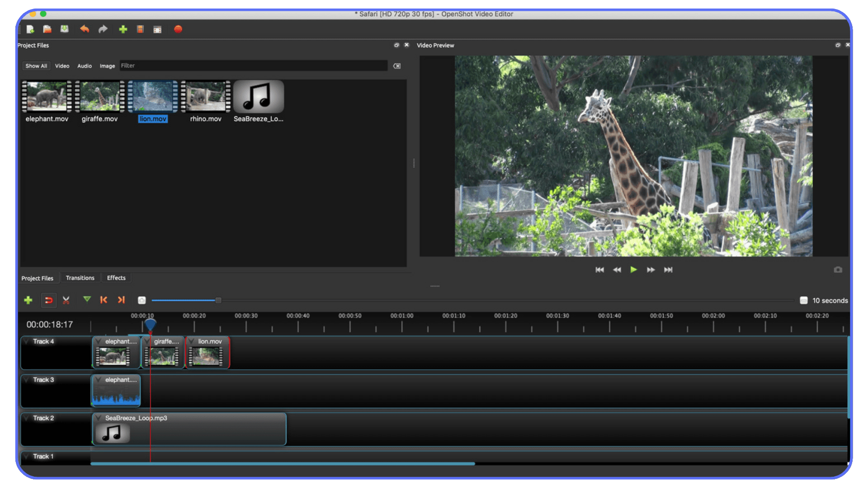Jump to previous marker
Image resolution: width=868 pixels, height=488 pixels.
(x=104, y=300)
